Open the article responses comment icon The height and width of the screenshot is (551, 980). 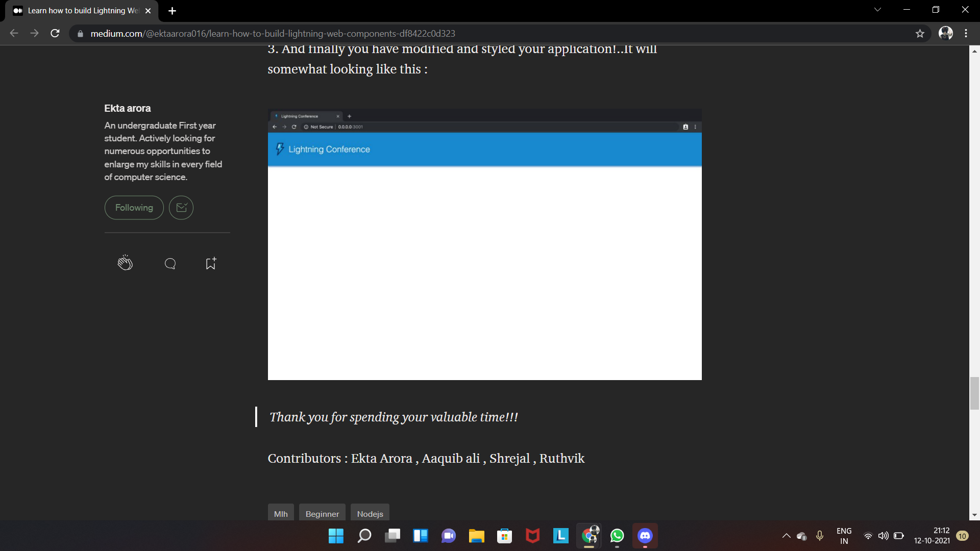coord(170,263)
